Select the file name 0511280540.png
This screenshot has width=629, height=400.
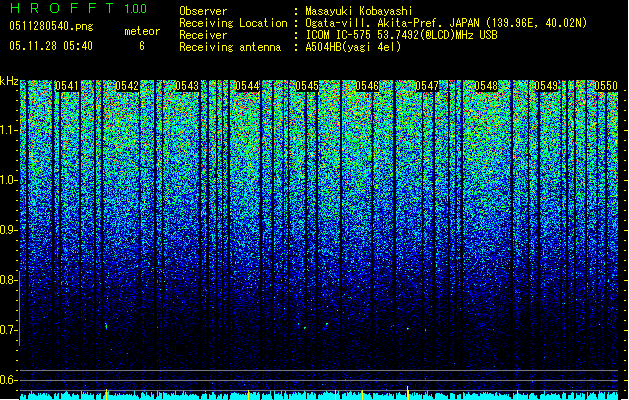click(51, 27)
